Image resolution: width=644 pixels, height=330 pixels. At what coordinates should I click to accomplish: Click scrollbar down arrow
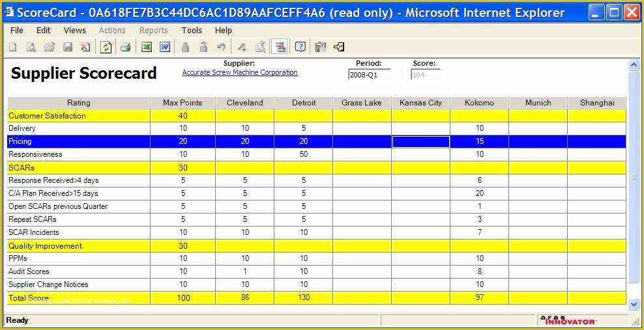point(634,304)
